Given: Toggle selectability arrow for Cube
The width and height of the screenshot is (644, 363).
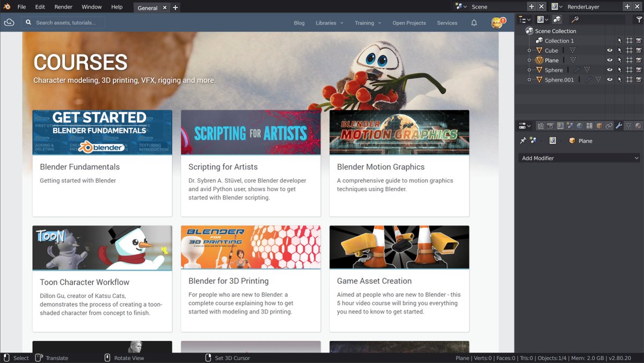Looking at the screenshot, I should click(x=619, y=50).
